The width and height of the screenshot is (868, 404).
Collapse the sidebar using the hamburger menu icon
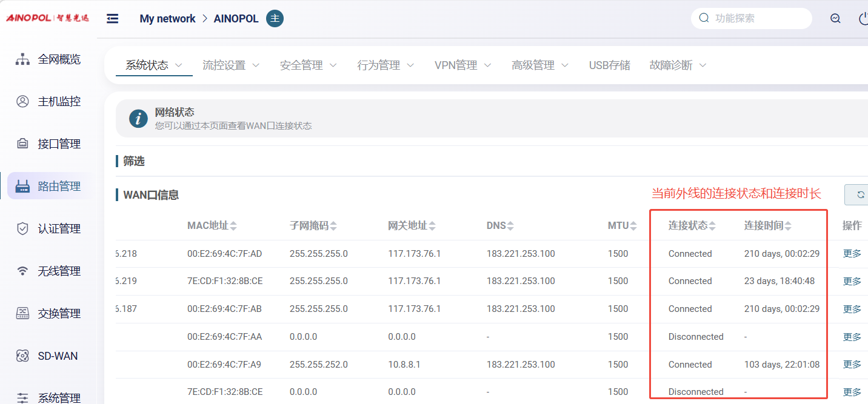tap(112, 19)
